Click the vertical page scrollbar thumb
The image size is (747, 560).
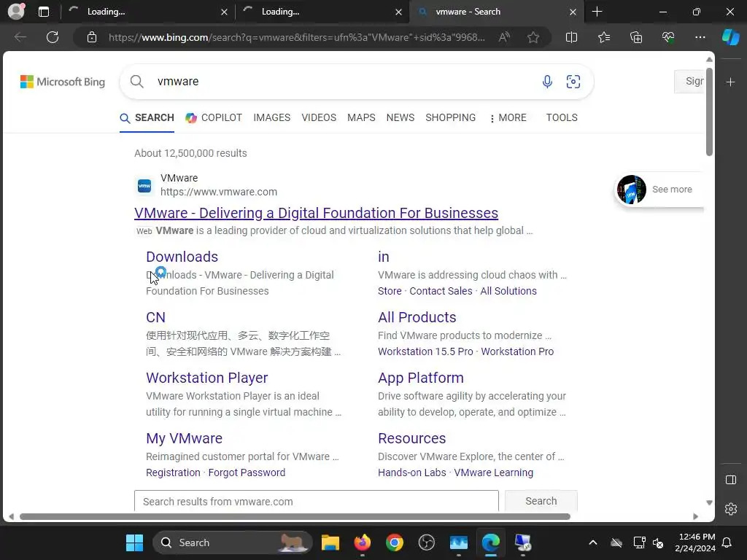[709, 112]
